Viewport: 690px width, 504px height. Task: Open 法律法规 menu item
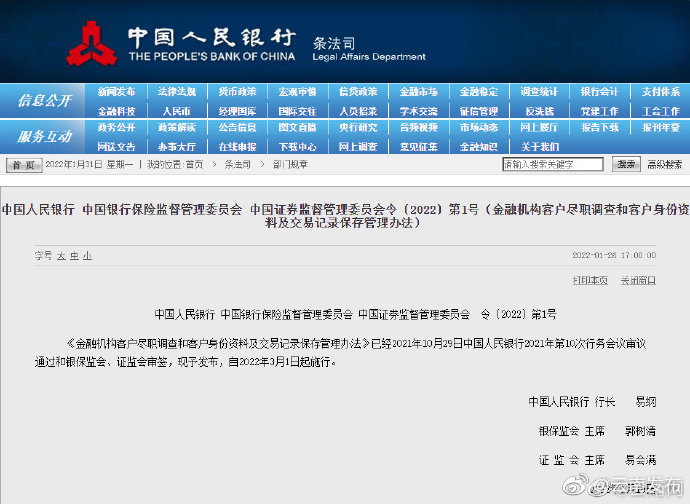coord(176,92)
